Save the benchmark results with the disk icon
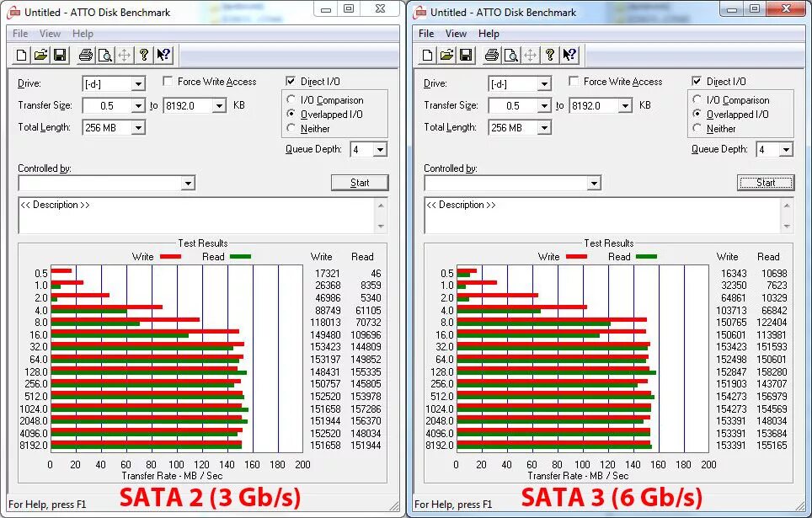 click(x=59, y=55)
